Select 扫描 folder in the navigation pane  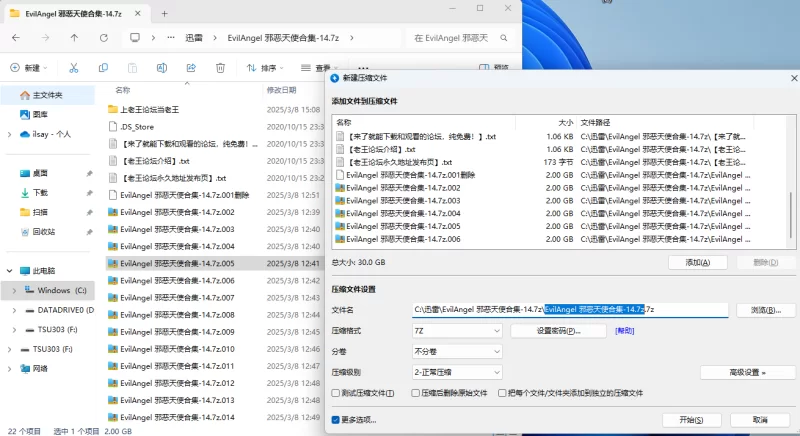[40, 212]
